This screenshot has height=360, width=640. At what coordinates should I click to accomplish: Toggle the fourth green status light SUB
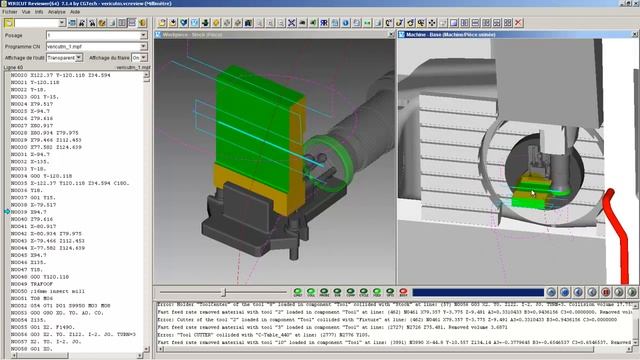(x=337, y=292)
